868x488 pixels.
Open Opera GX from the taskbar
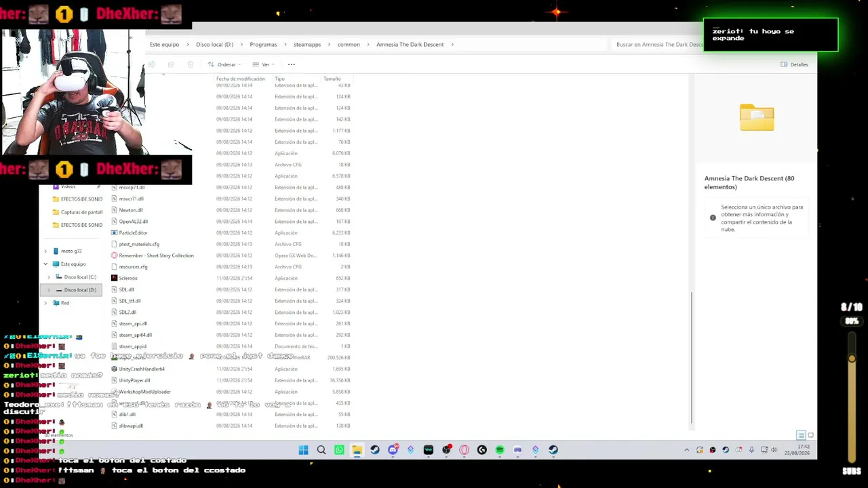click(x=464, y=450)
